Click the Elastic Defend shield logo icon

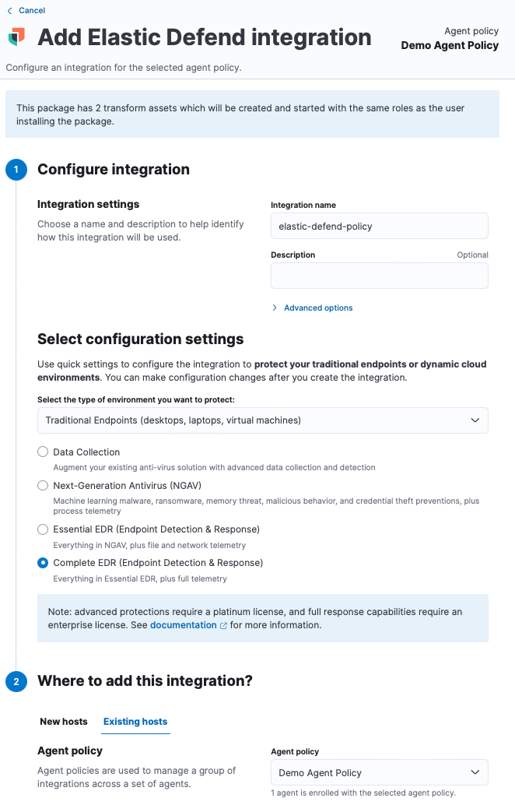pos(17,37)
